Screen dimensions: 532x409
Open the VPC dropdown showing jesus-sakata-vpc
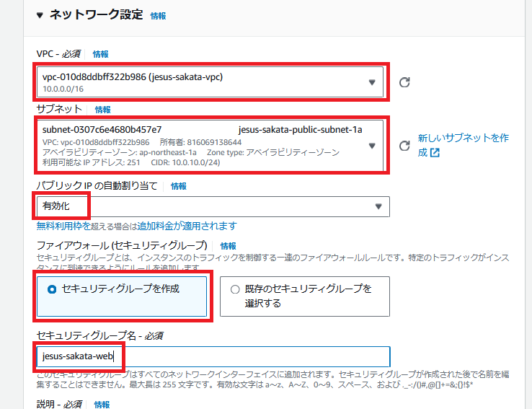click(210, 82)
